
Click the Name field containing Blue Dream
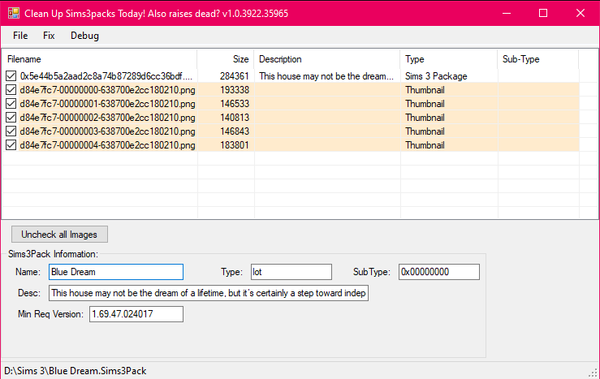point(116,272)
